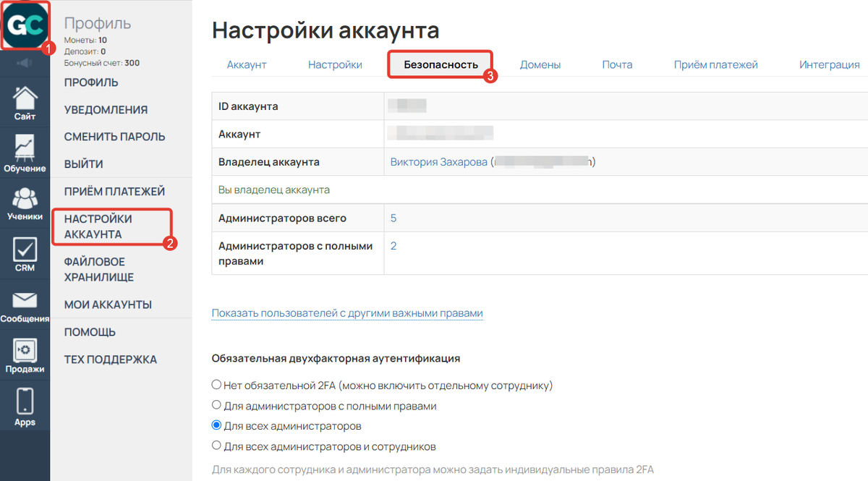
Task: Open the Продажи safe icon
Action: click(25, 354)
